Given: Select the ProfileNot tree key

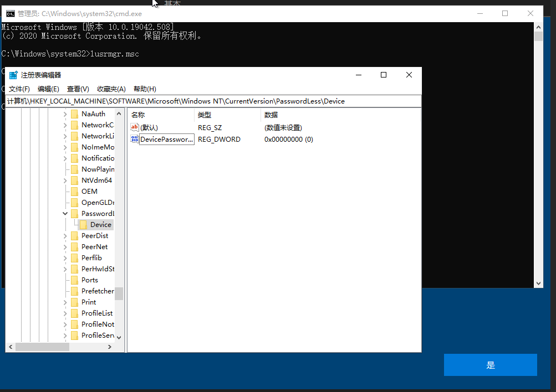Looking at the screenshot, I should [98, 324].
